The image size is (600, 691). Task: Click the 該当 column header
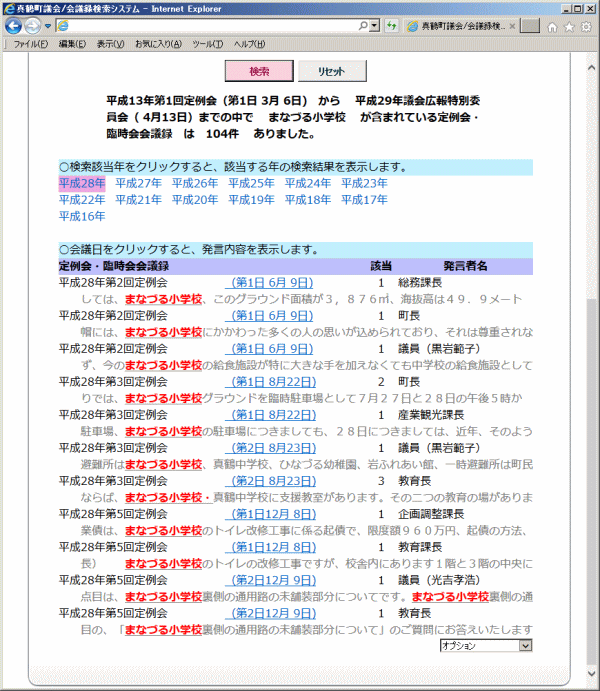[x=381, y=266]
